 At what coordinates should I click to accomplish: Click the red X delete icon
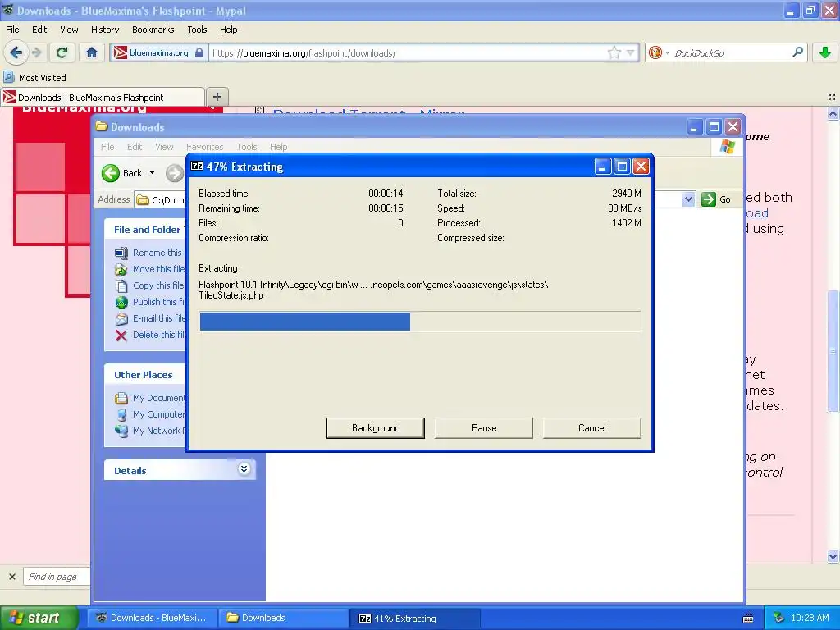[x=121, y=336]
